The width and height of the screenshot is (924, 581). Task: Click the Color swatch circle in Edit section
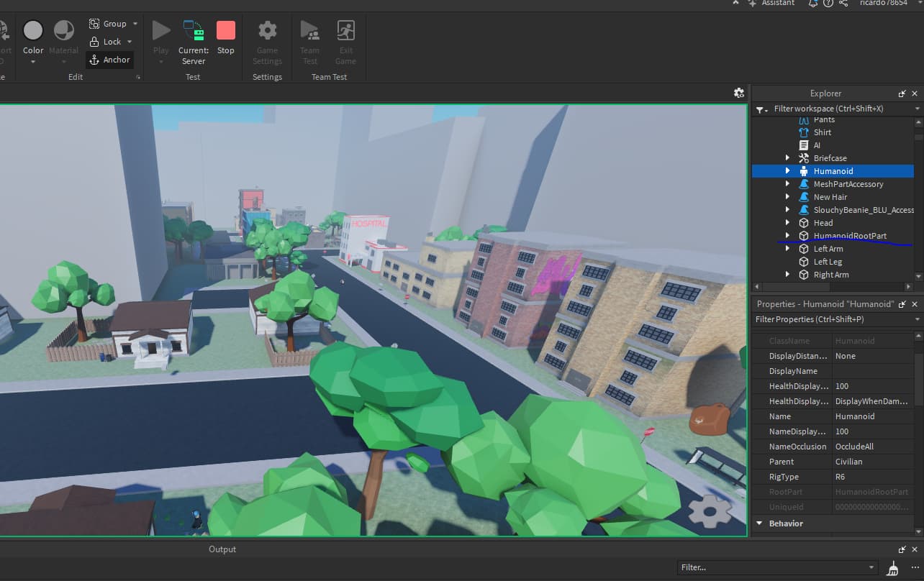[x=33, y=29]
